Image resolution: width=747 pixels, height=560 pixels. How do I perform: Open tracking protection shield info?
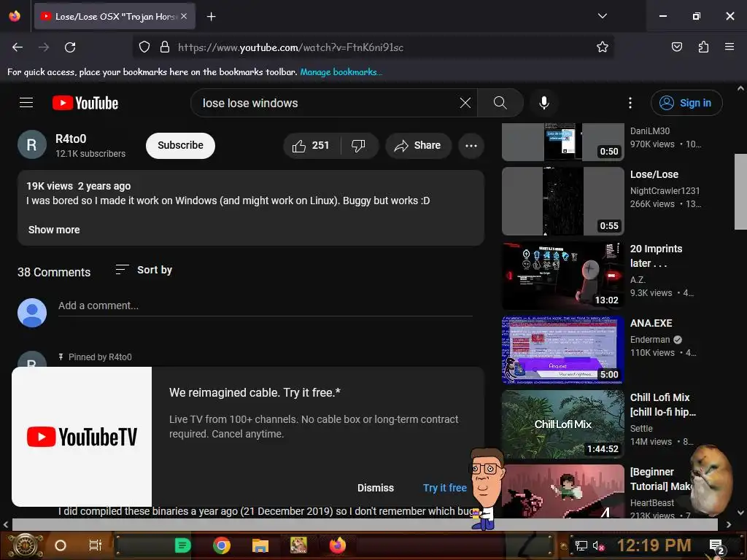(144, 47)
